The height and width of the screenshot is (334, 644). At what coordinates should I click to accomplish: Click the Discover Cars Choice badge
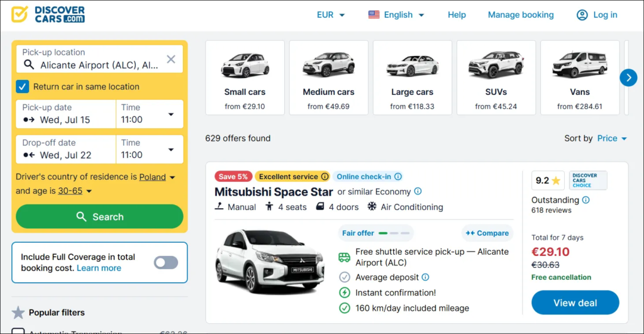pos(588,181)
